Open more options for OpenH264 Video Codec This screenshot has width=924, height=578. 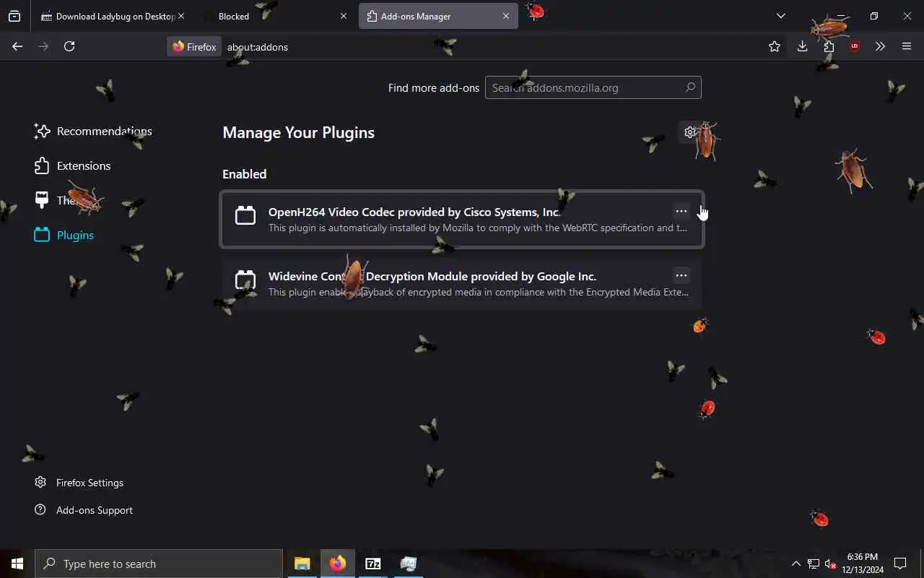(x=681, y=211)
